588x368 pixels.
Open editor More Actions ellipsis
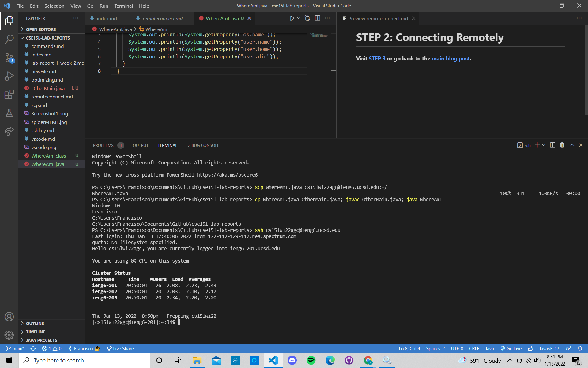pyautogui.click(x=327, y=18)
